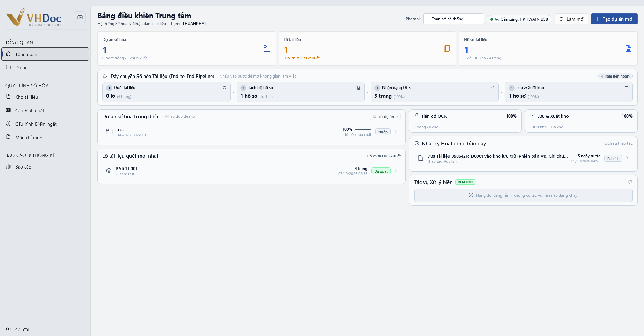
Task: Click the scanner status Sẵn sàng: HP TWAIN USB
Action: 519,19
